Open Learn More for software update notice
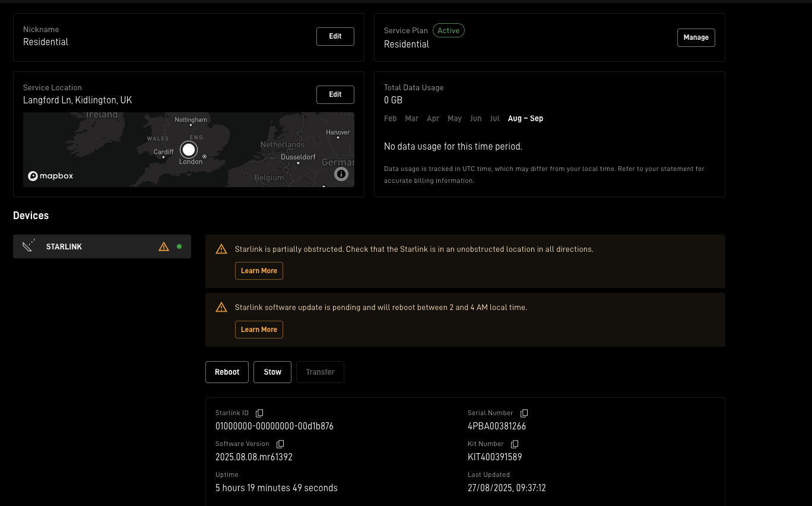Viewport: 812px width, 506px height. click(259, 330)
